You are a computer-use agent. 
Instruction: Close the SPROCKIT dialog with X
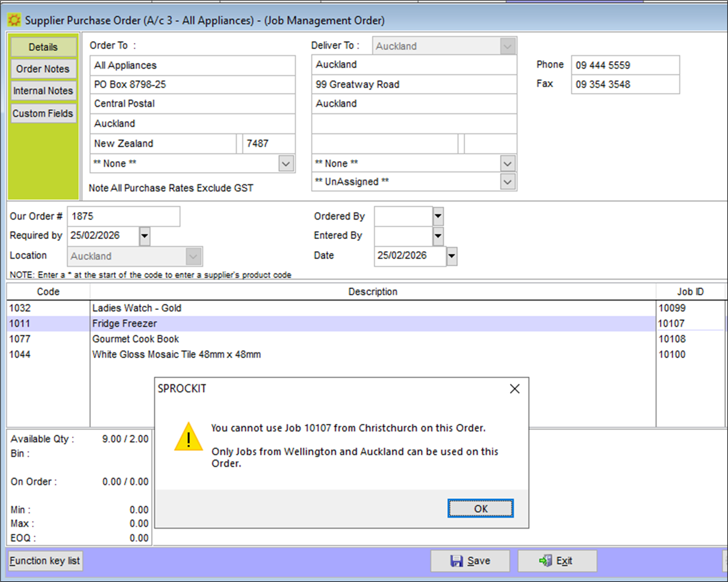[515, 389]
